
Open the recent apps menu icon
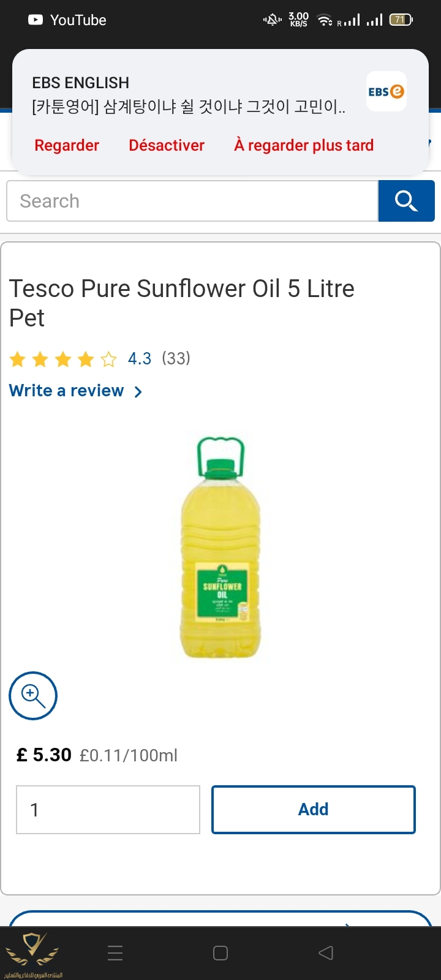point(115,952)
